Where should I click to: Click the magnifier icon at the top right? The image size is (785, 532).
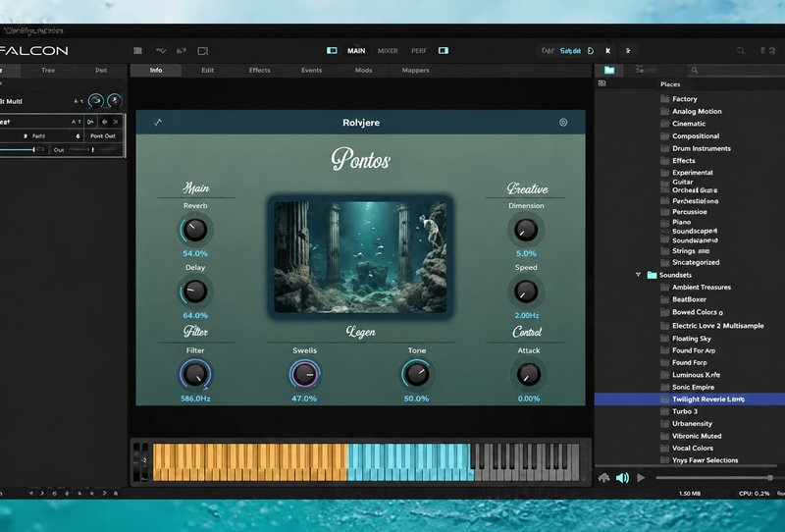741,51
